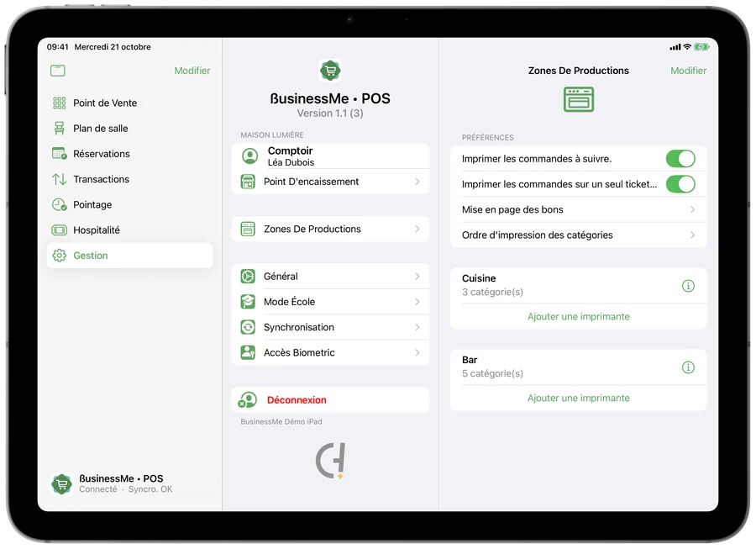This screenshot has height=549, width=756.
Task: Expand Accès Biometric chevron
Action: 417,352
